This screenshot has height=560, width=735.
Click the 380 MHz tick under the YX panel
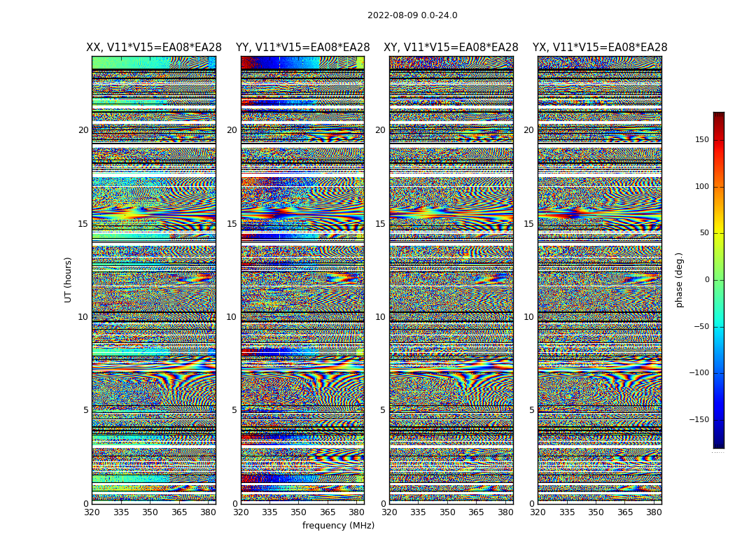[x=654, y=512]
